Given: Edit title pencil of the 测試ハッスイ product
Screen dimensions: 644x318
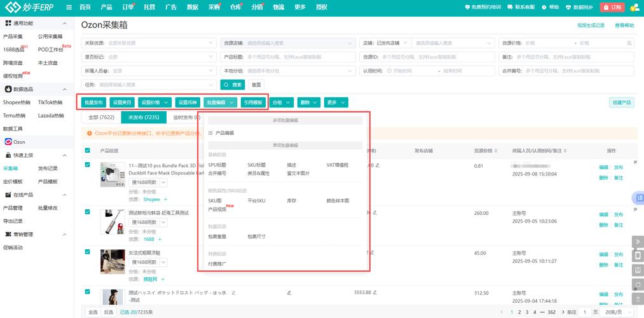Looking at the screenshot, I should coord(234,293).
